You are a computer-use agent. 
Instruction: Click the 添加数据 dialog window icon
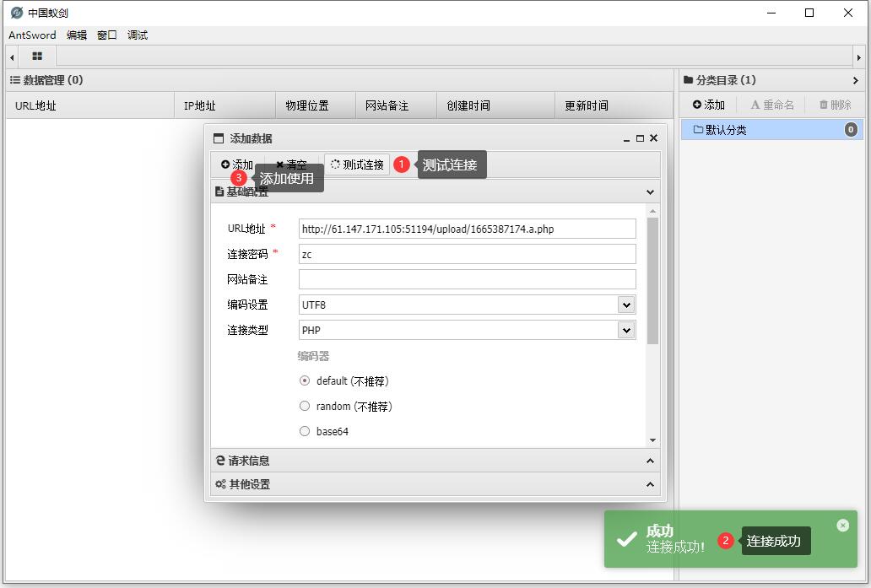tap(219, 138)
